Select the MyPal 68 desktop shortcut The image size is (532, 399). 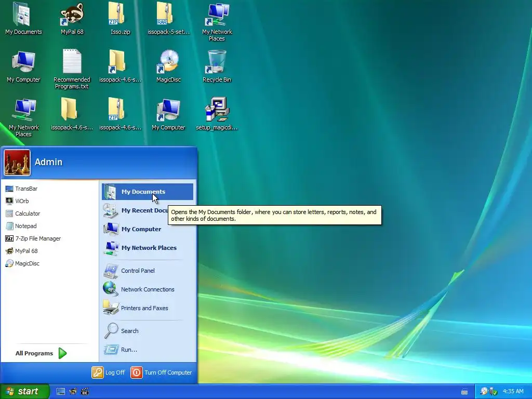[x=72, y=19]
